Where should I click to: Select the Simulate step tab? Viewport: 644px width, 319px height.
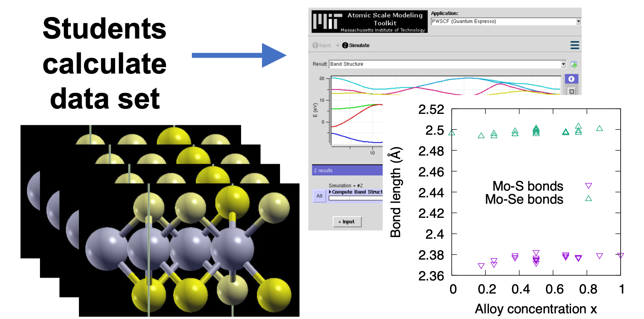tap(356, 45)
